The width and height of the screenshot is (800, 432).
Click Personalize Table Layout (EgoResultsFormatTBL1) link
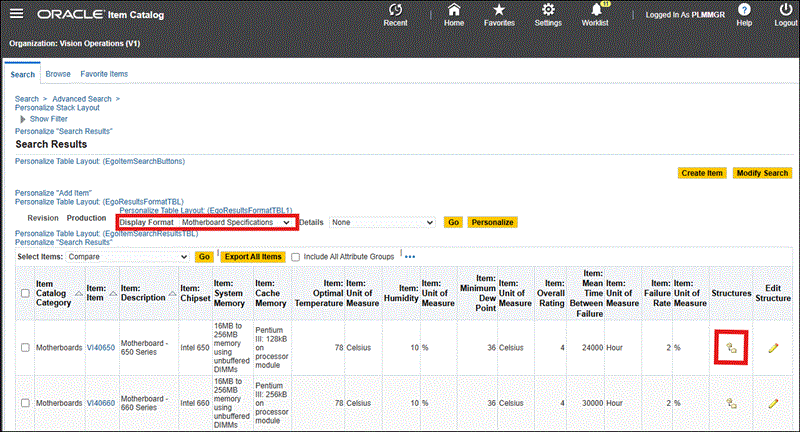tap(206, 211)
